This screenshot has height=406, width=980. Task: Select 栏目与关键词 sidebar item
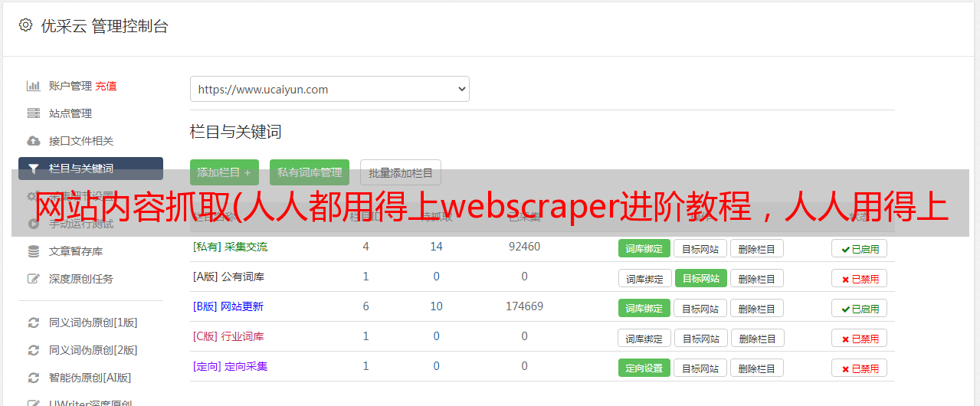point(90,169)
